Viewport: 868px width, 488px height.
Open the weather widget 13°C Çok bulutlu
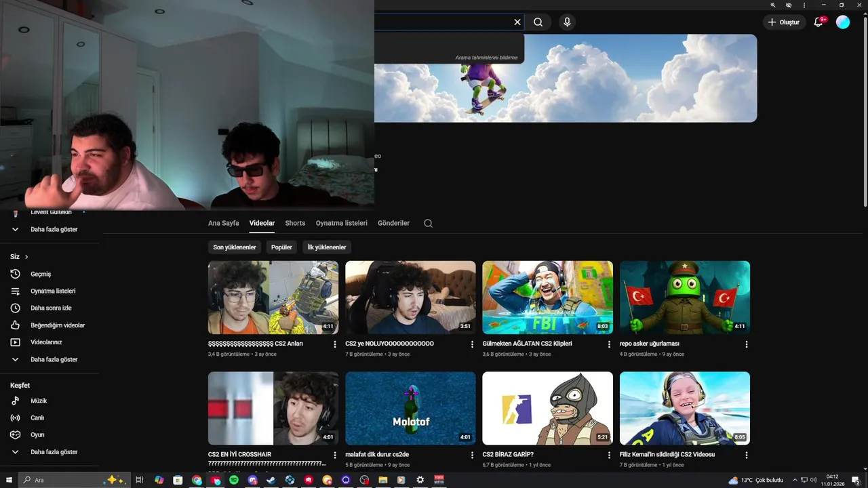tap(755, 480)
